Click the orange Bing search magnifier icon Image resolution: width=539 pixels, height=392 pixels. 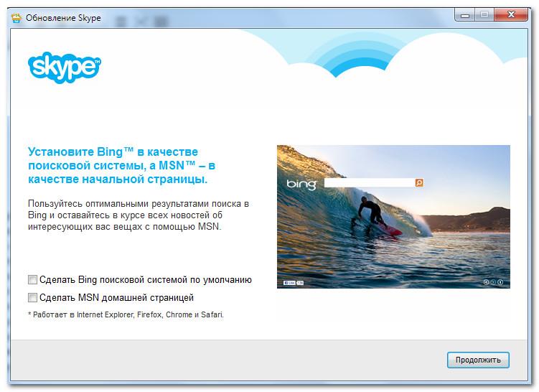[x=419, y=183]
